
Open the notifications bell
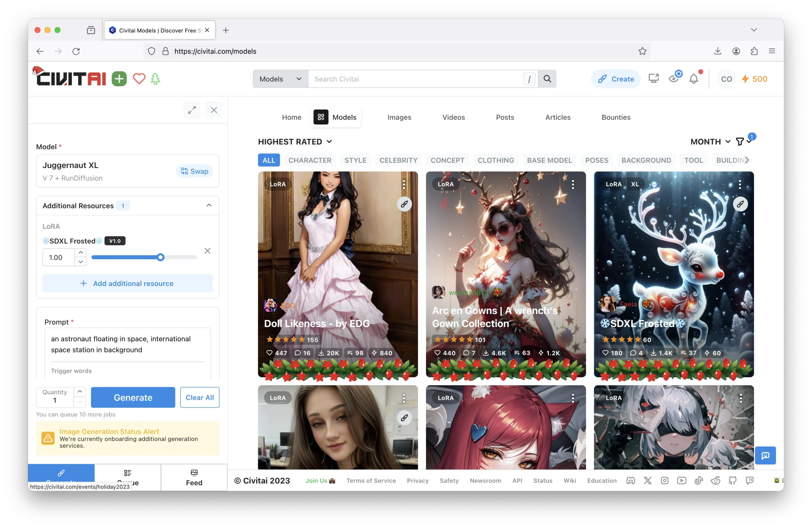[694, 79]
